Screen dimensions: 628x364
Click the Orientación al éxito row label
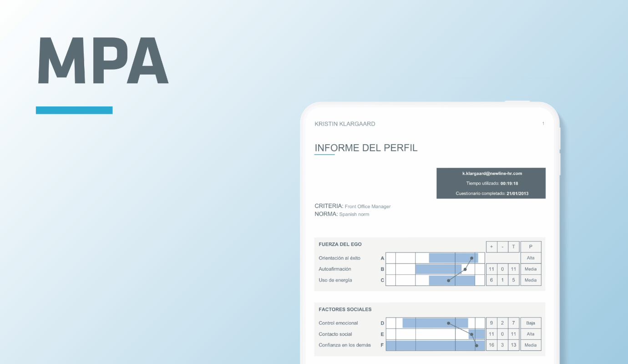[339, 258]
